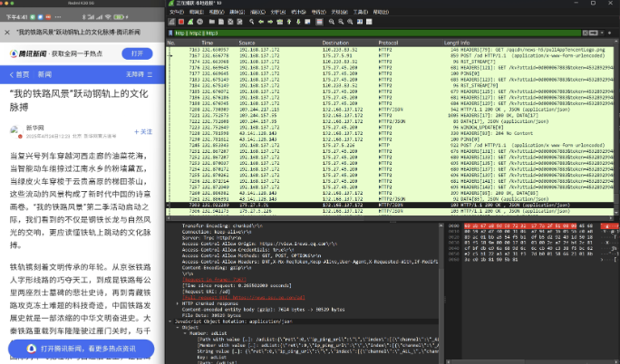
Task: Open Find Packet with the magnifier icon
Action: 251,22
